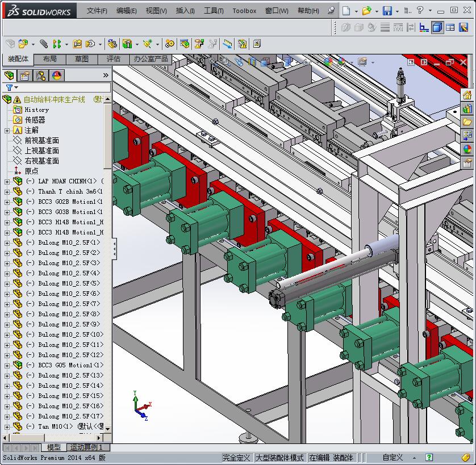Image resolution: width=476 pixels, height=465 pixels.
Task: Expand hidden manager tabs with double chevron
Action: (106, 76)
